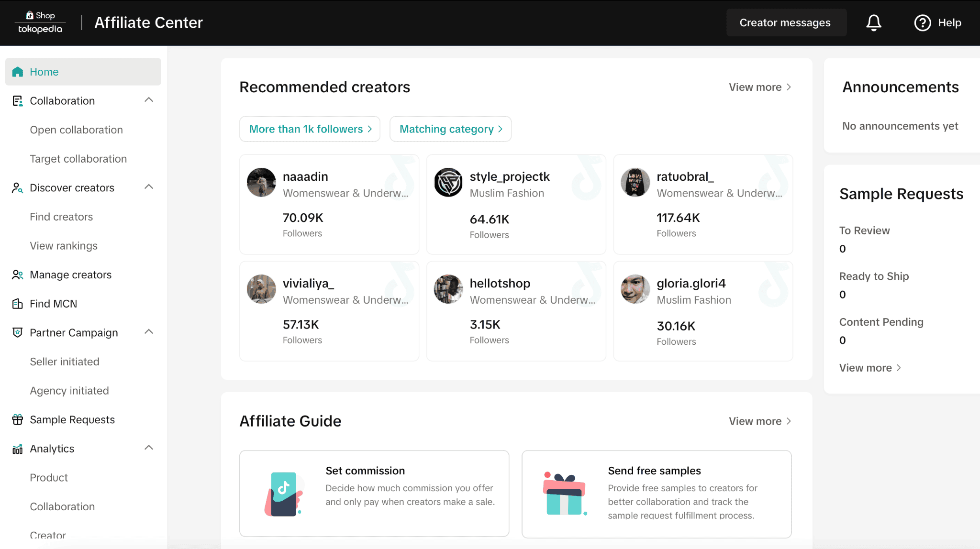Click the Set commission phone illustration
The image size is (980, 549).
284,494
